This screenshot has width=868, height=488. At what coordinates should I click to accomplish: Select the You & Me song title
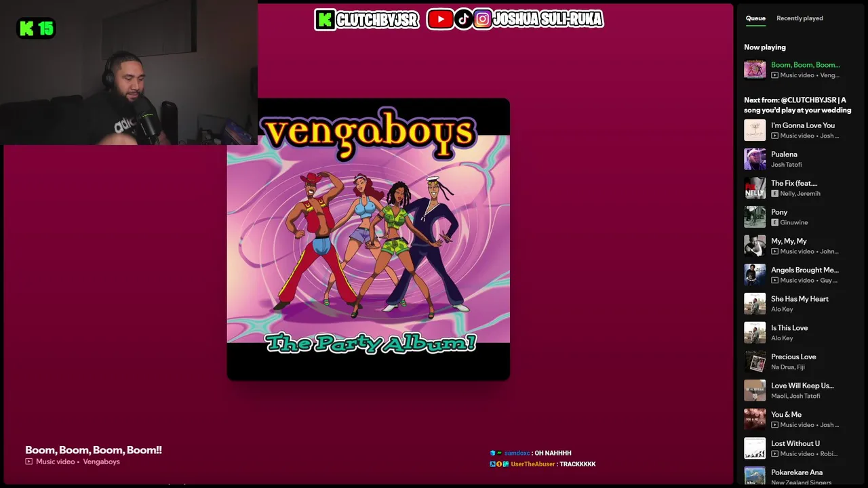click(786, 415)
